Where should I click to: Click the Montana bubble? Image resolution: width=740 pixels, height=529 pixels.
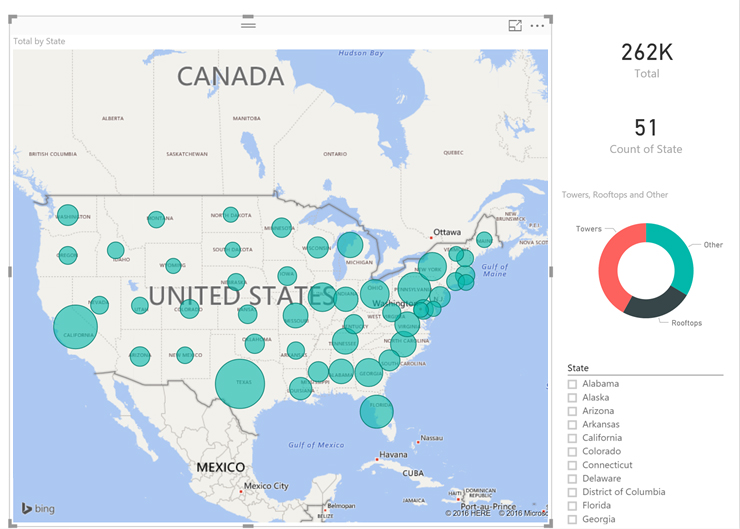coord(156,219)
